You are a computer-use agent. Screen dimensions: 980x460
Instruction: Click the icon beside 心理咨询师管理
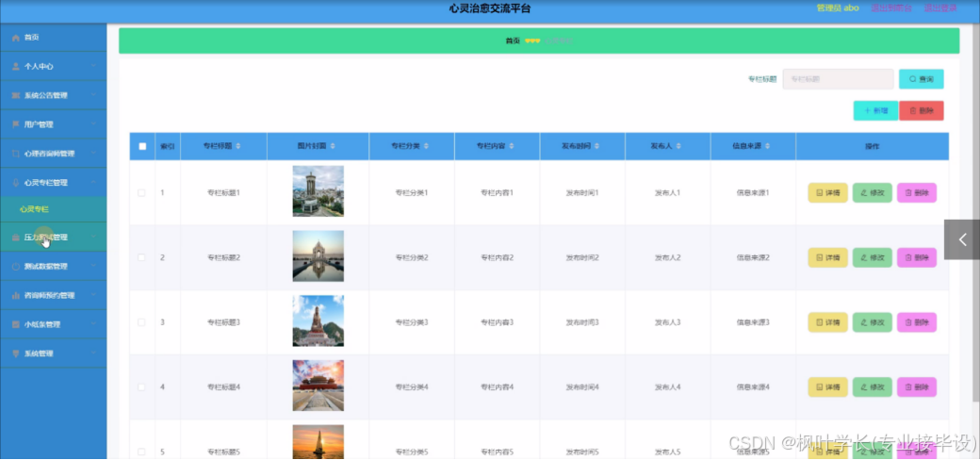[16, 154]
